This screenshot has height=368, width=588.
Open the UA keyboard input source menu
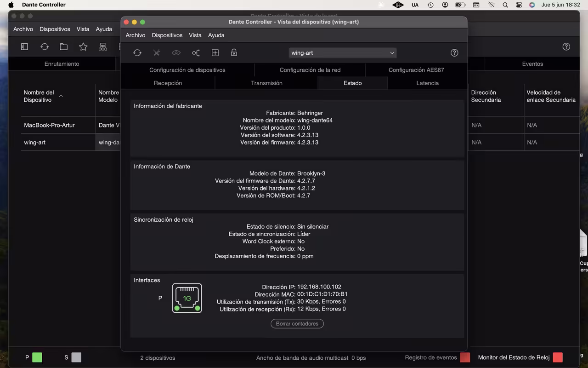(415, 5)
